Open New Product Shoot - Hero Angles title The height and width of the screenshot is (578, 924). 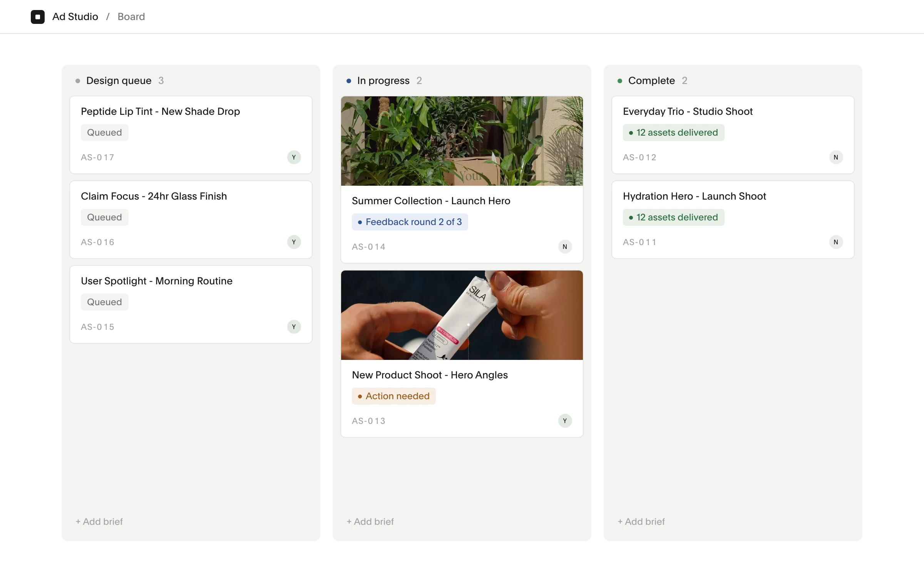coord(430,375)
